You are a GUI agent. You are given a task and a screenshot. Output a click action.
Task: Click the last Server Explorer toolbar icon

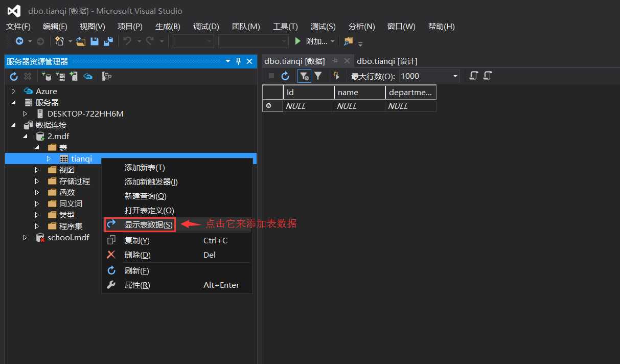[107, 76]
